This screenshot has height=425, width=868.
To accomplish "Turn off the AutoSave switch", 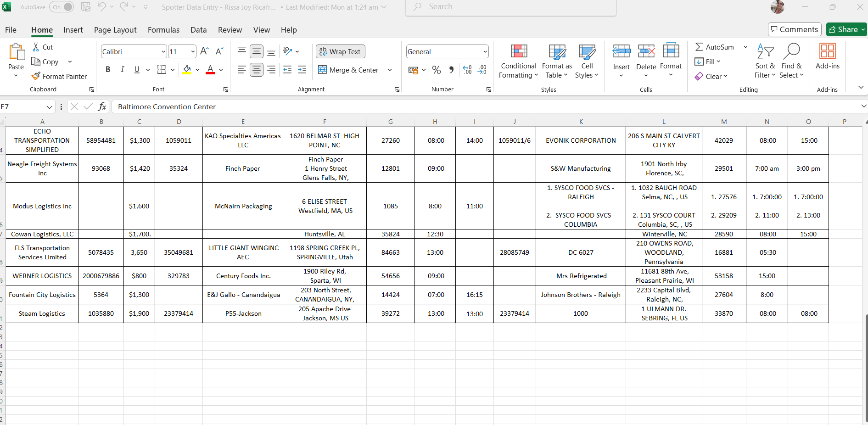I will (x=62, y=7).
